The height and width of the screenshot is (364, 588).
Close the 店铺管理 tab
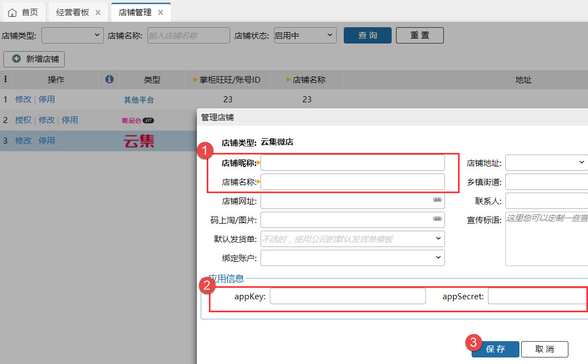tap(160, 13)
